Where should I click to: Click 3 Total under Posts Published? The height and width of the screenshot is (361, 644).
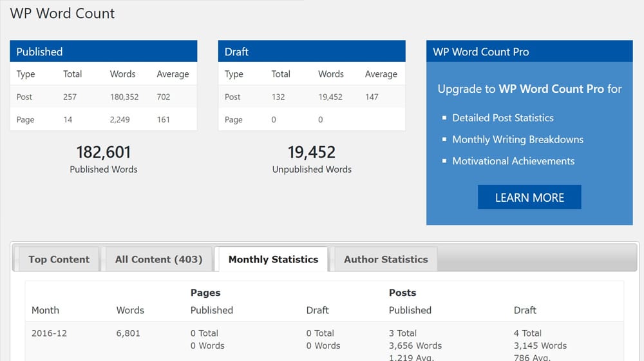tap(402, 333)
